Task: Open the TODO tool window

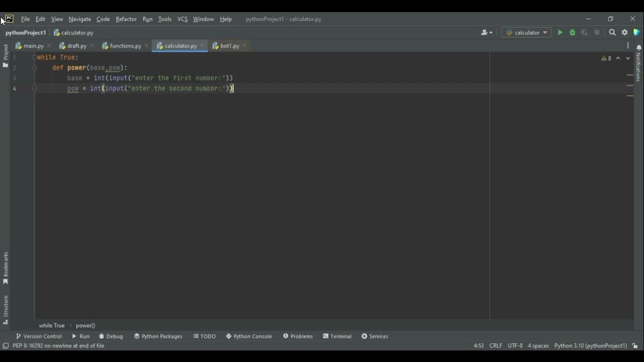Action: (x=204, y=336)
